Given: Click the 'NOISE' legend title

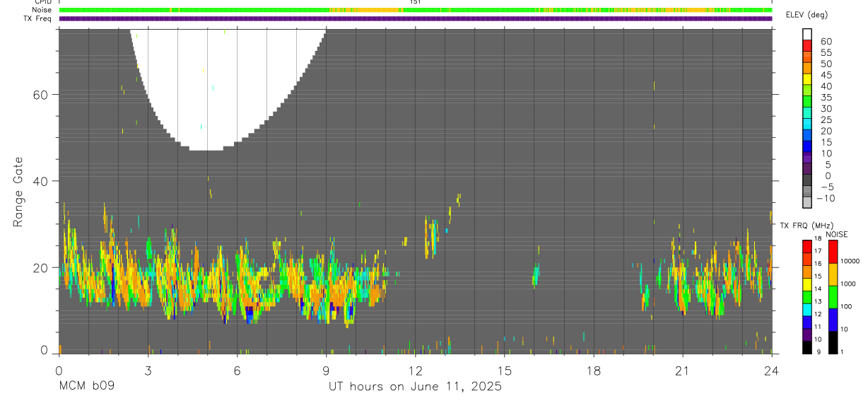Looking at the screenshot, I should point(837,235).
